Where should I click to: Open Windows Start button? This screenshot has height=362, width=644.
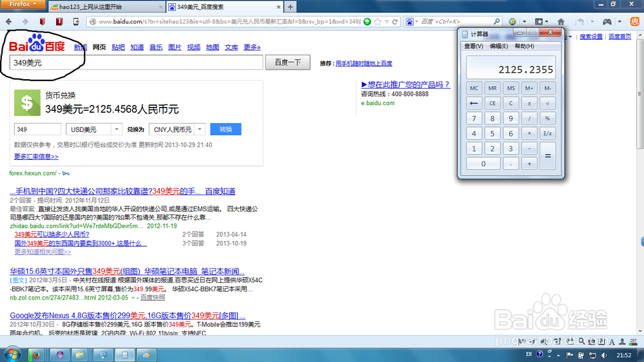pyautogui.click(x=12, y=355)
